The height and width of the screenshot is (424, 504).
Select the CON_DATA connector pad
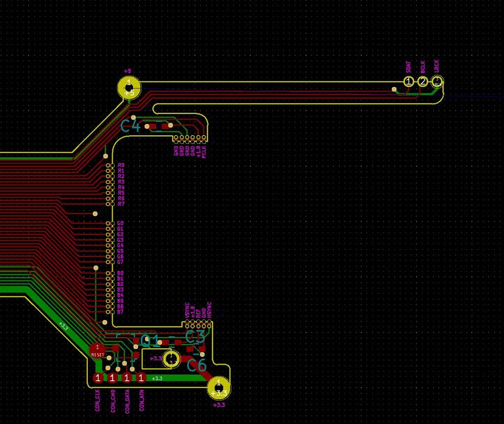point(127,378)
